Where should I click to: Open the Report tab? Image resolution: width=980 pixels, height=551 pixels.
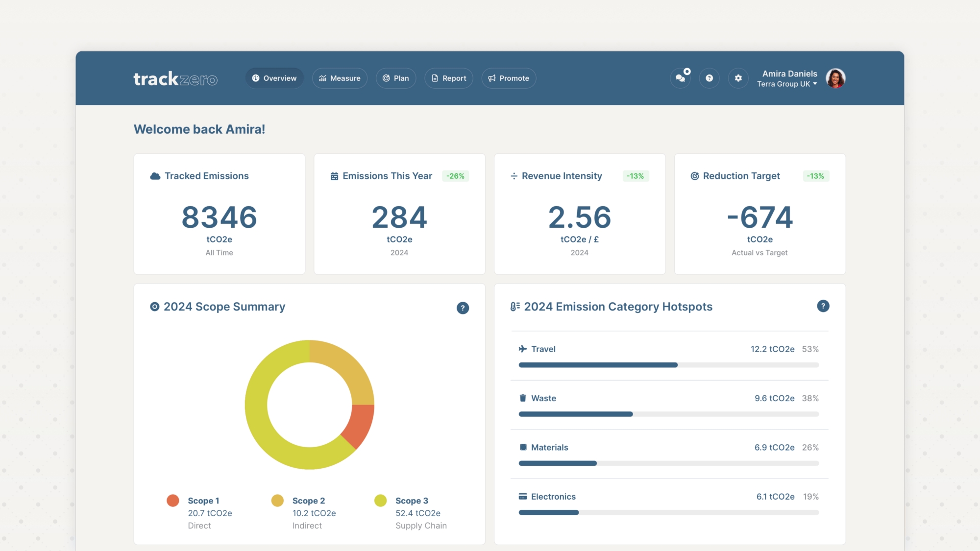(x=448, y=78)
